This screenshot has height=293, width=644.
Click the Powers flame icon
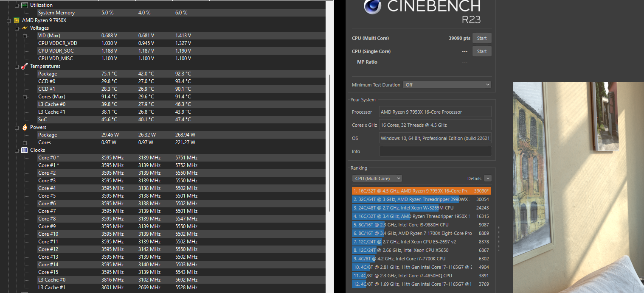click(24, 127)
